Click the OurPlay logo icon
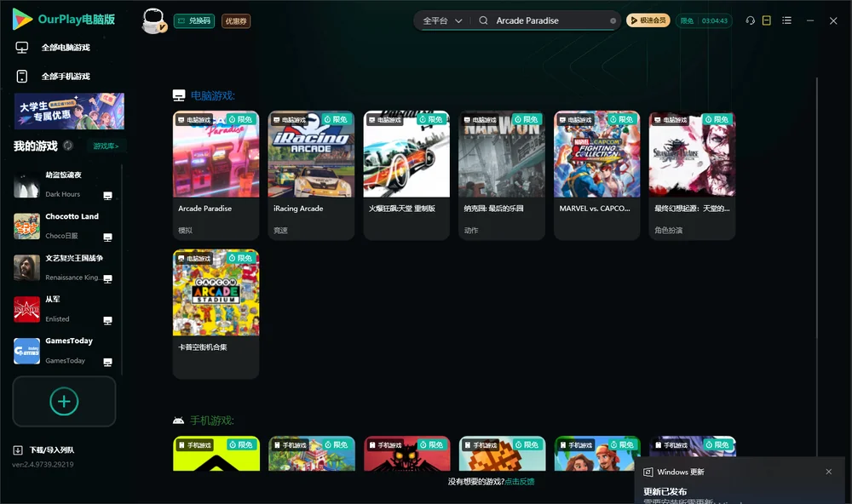This screenshot has width=852, height=504. click(22, 19)
